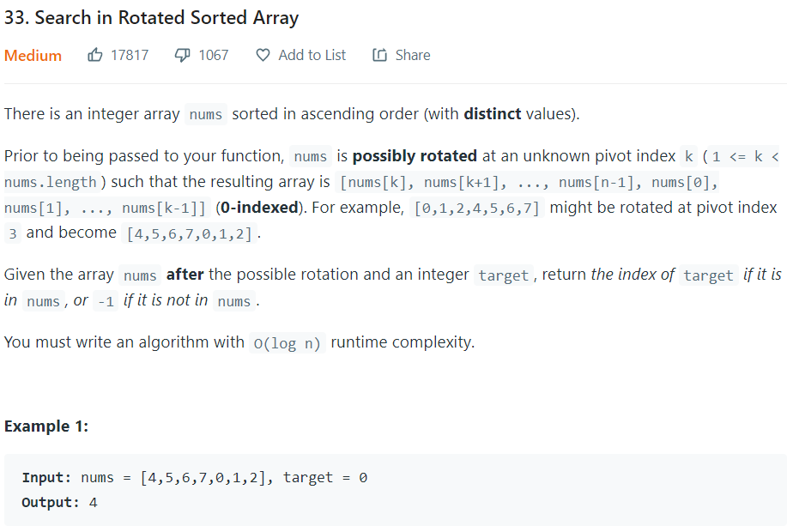Click the Medium difficulty label
The image size is (793, 532).
(x=33, y=56)
